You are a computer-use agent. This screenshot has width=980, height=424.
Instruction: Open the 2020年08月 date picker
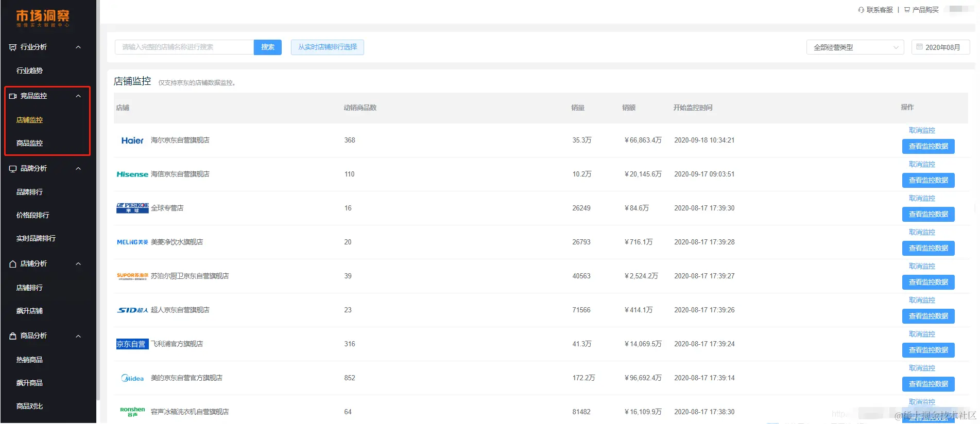(x=940, y=47)
